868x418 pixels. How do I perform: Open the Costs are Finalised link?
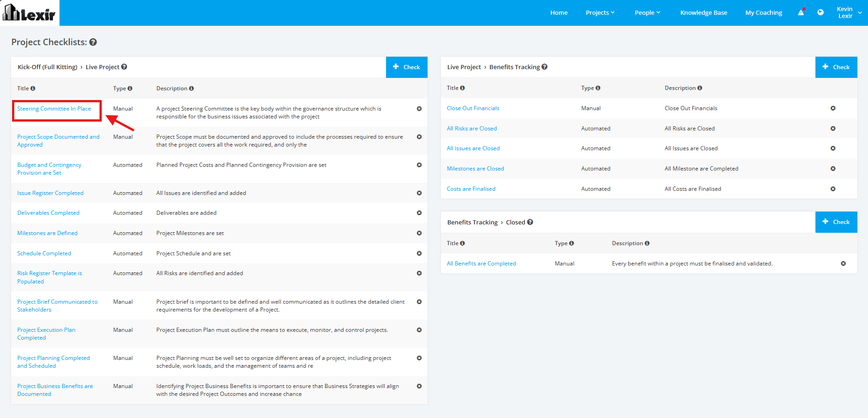tap(471, 189)
